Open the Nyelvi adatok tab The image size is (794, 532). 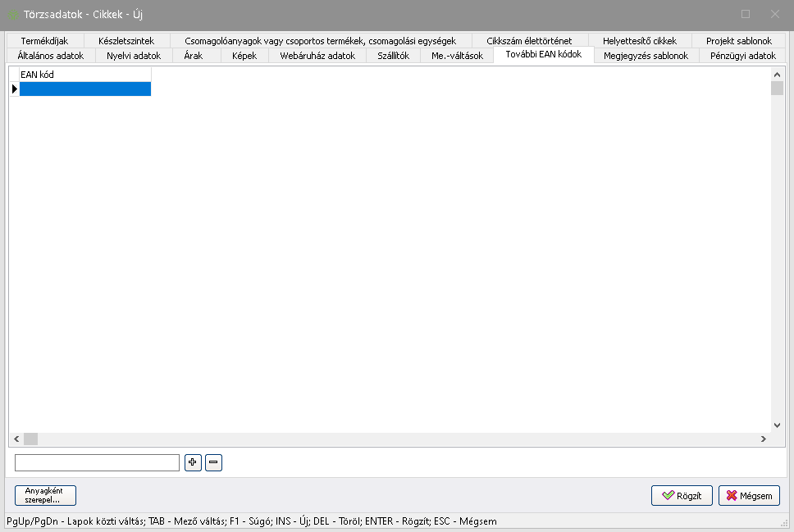(x=134, y=56)
